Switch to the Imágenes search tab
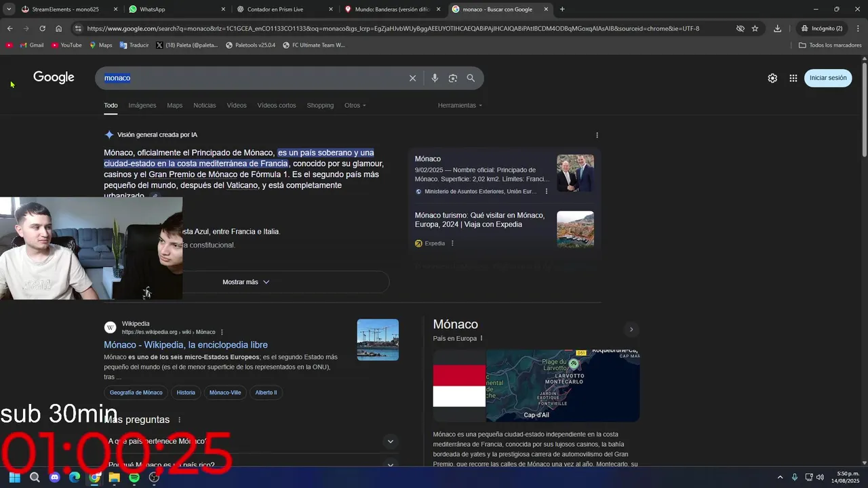 click(142, 106)
